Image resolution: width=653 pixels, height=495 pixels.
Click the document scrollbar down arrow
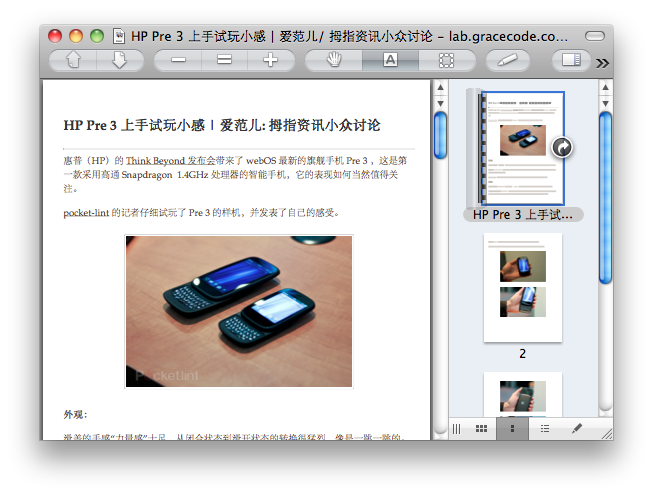(x=440, y=103)
